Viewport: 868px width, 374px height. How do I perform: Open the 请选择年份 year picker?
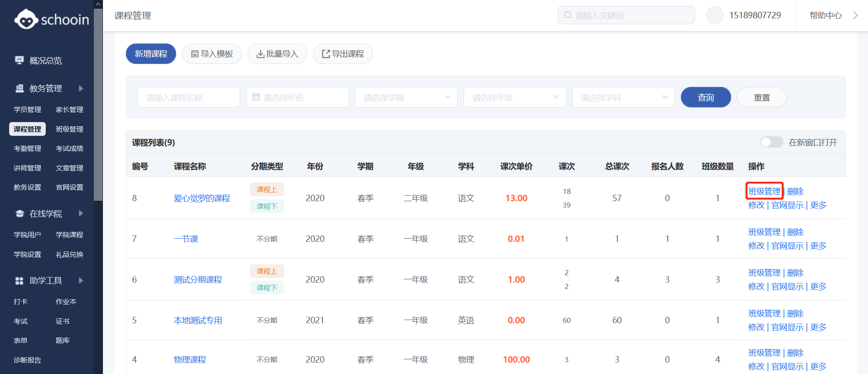(x=297, y=97)
